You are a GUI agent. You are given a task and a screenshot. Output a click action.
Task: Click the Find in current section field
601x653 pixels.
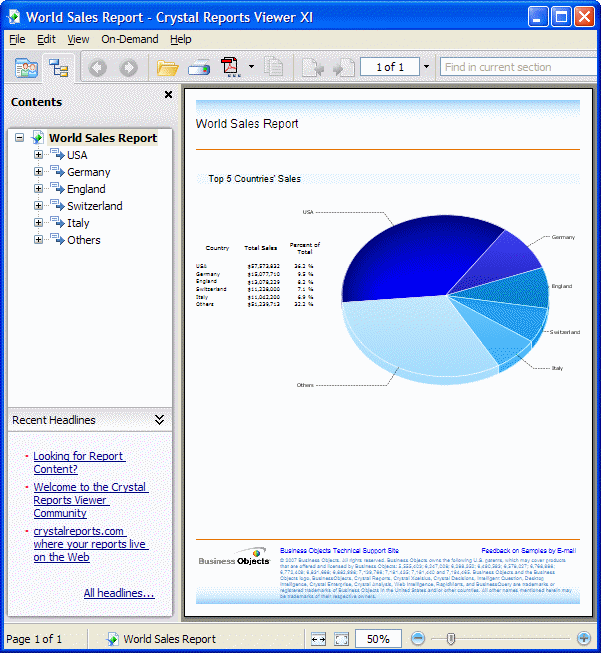pos(519,67)
